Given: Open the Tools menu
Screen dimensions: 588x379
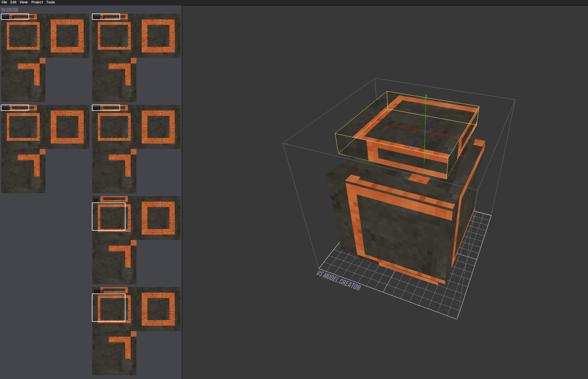Looking at the screenshot, I should [x=50, y=2].
